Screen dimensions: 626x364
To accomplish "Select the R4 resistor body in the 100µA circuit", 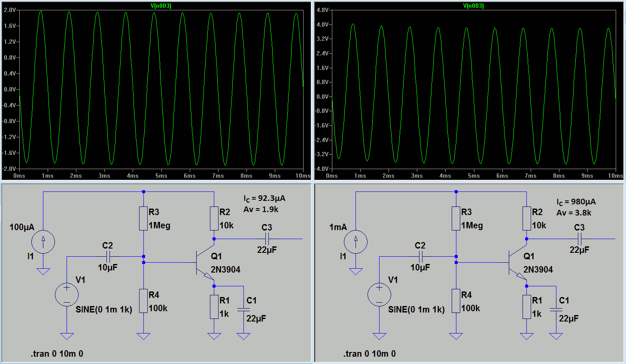I will click(x=143, y=301).
